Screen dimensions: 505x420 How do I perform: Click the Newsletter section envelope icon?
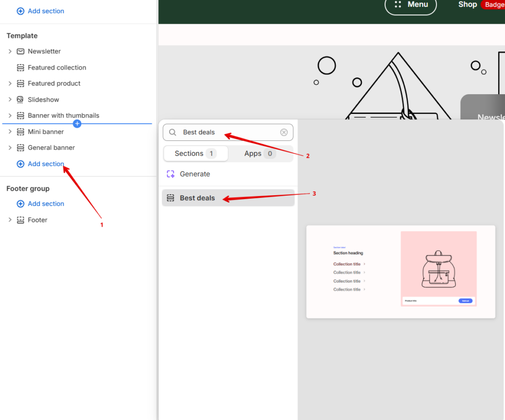click(x=20, y=51)
